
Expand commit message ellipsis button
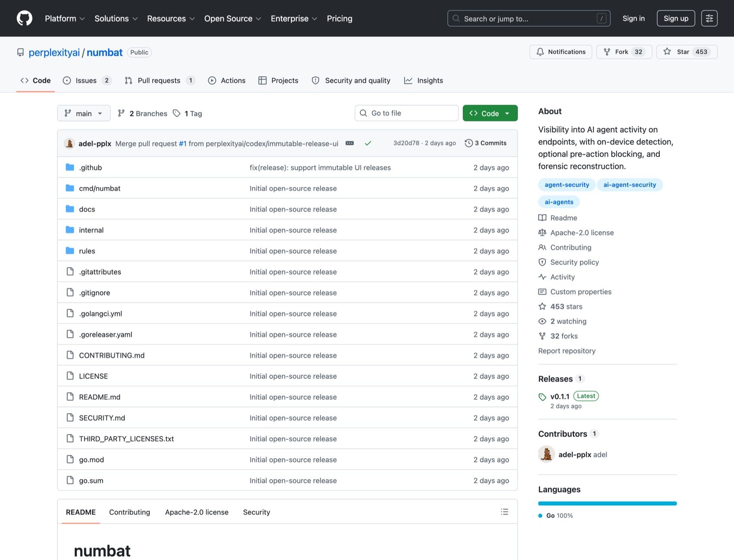coord(350,143)
